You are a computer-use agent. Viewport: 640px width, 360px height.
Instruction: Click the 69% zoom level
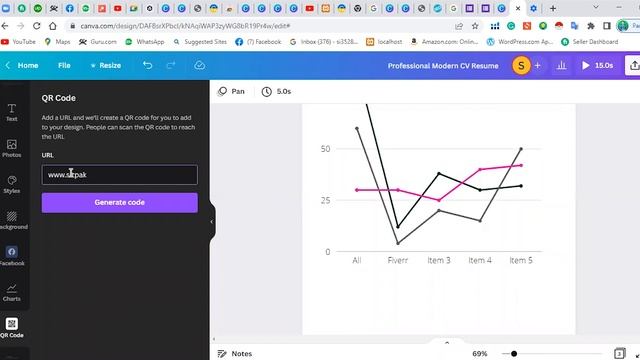point(480,353)
